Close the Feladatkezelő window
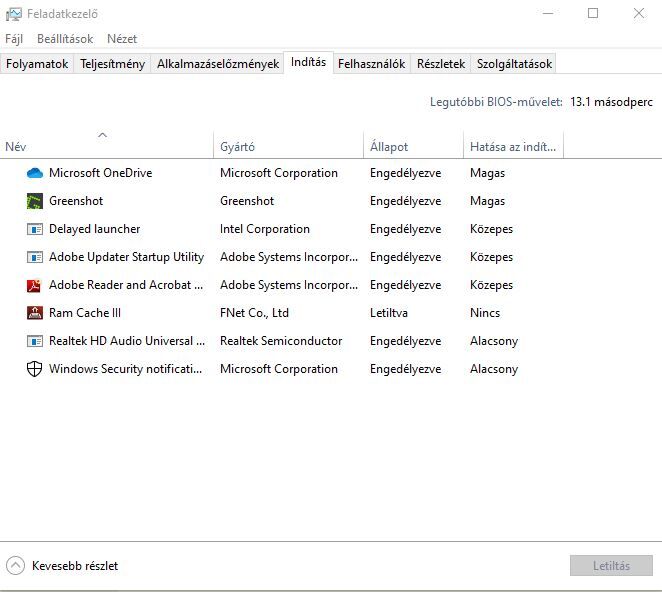This screenshot has width=662, height=592. (639, 14)
